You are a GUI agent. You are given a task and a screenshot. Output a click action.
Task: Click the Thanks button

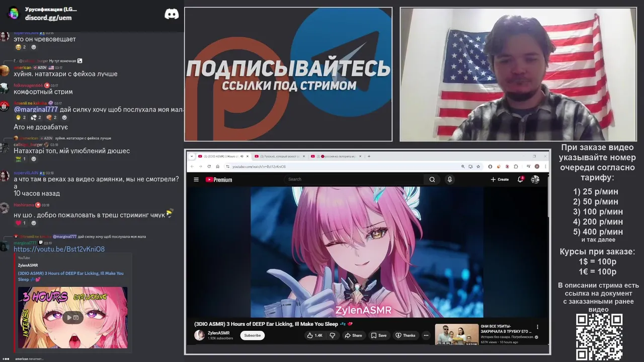point(406,335)
